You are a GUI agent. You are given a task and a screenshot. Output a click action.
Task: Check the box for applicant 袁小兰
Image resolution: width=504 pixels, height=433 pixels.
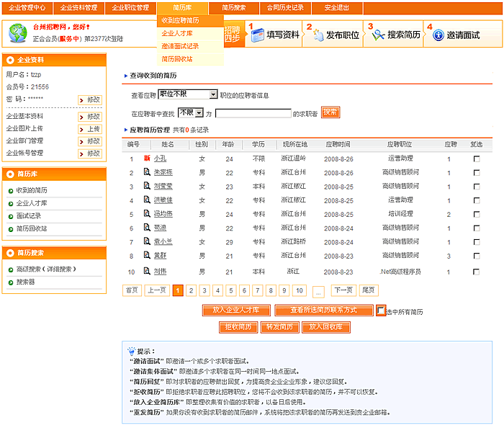(476, 242)
